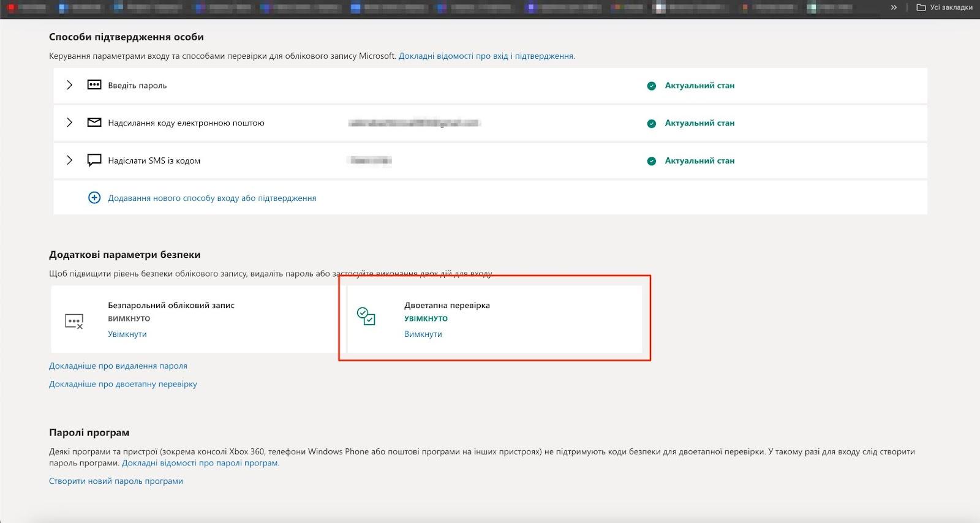Open Докладні відомості про вхід link
This screenshot has height=523, width=980.
[x=486, y=56]
